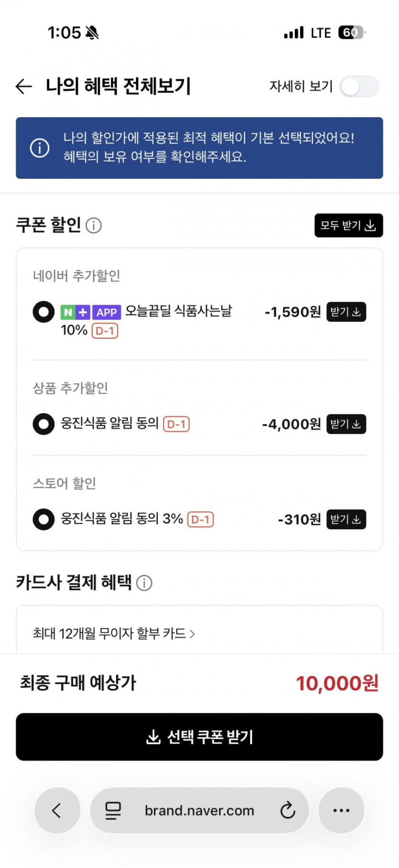Tap the brand.naver.com address field
The image size is (399, 868).
(199, 810)
